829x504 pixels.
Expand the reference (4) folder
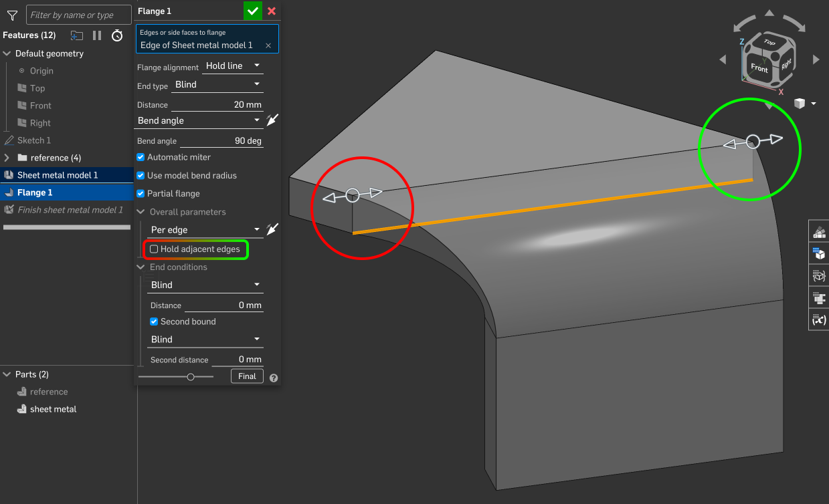pos(7,158)
